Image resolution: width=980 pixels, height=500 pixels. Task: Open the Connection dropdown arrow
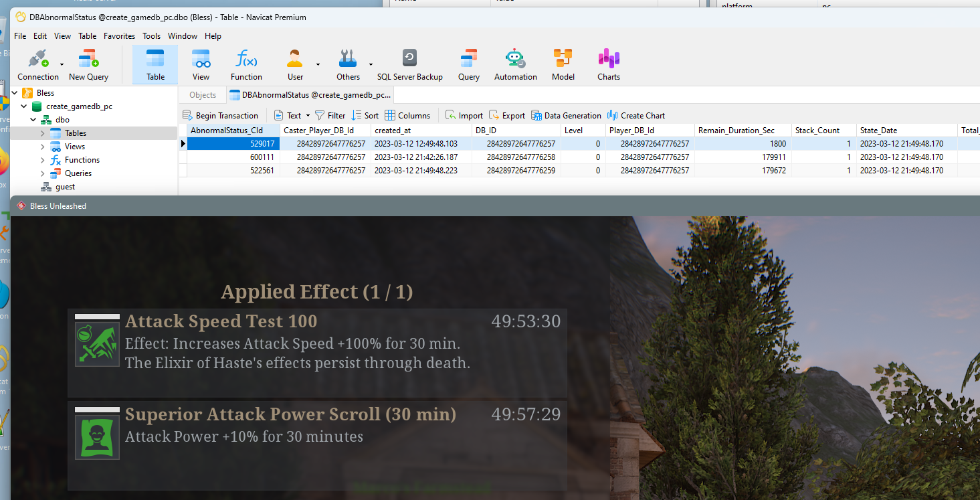click(62, 65)
